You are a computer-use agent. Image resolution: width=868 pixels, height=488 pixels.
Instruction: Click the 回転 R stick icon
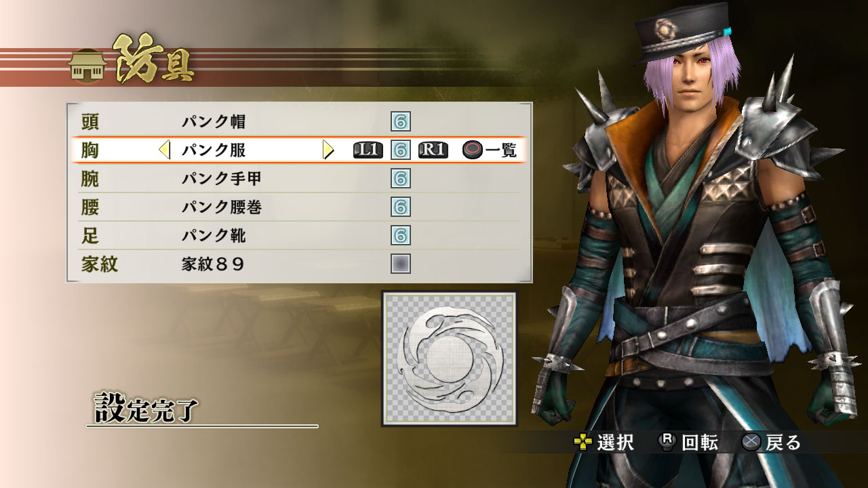click(x=668, y=443)
